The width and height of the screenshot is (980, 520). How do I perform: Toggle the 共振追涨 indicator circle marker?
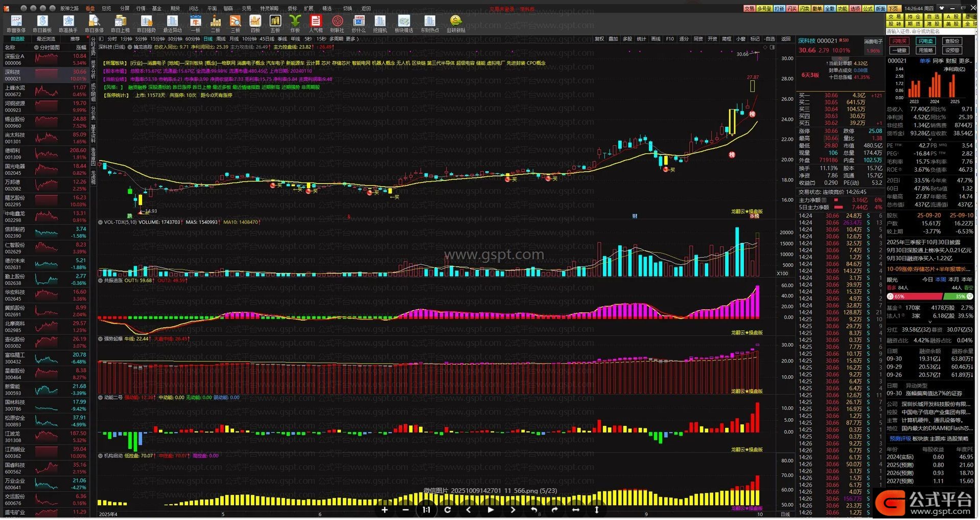(x=101, y=281)
